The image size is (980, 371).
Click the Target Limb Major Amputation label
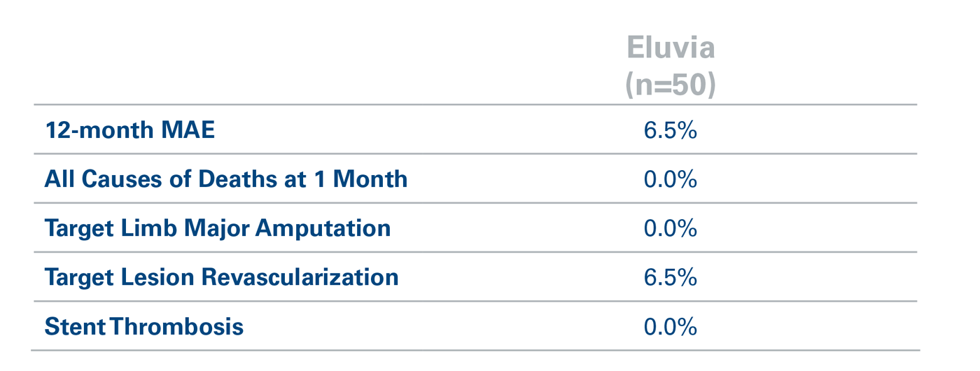(217, 228)
